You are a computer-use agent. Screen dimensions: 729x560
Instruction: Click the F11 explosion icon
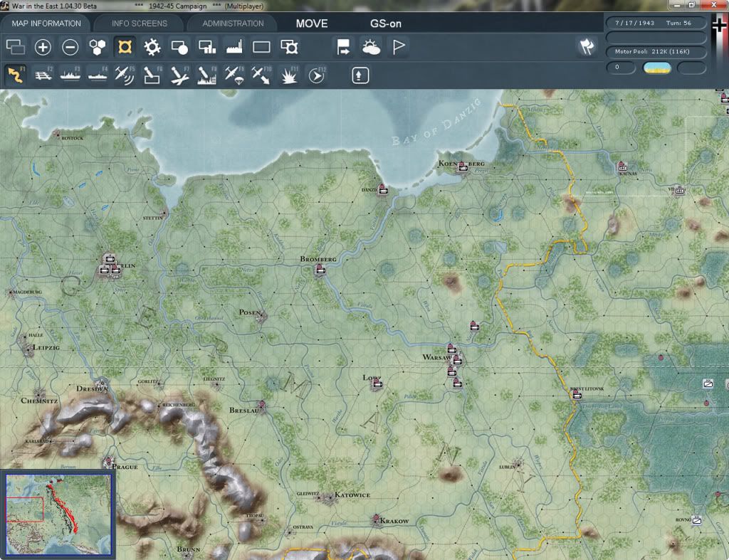click(x=289, y=75)
